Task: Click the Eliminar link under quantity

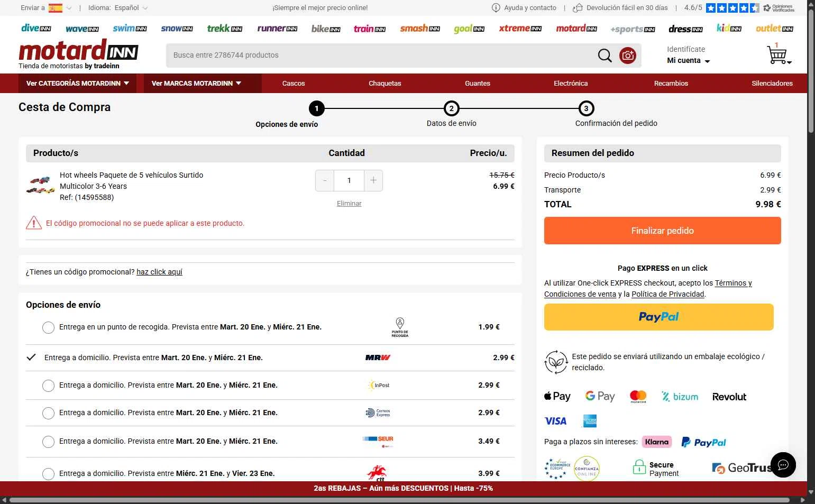Action: 349,204
